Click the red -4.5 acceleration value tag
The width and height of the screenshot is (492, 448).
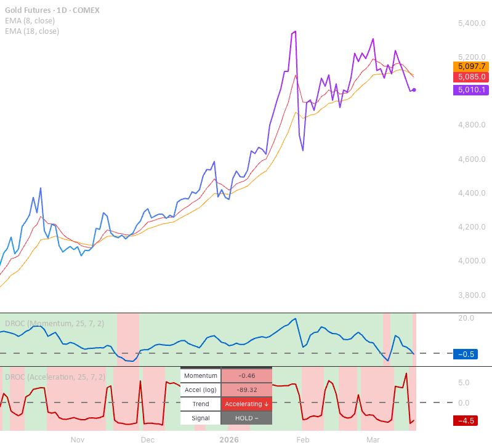pyautogui.click(x=466, y=421)
